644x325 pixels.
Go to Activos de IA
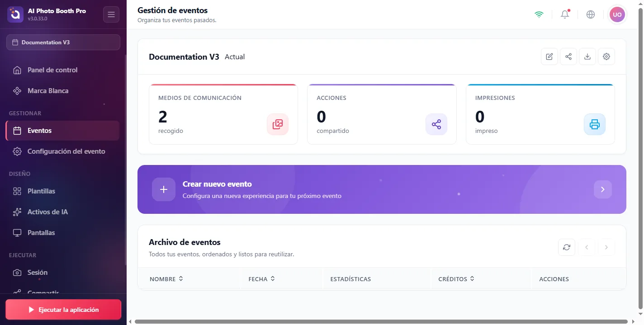click(62, 212)
